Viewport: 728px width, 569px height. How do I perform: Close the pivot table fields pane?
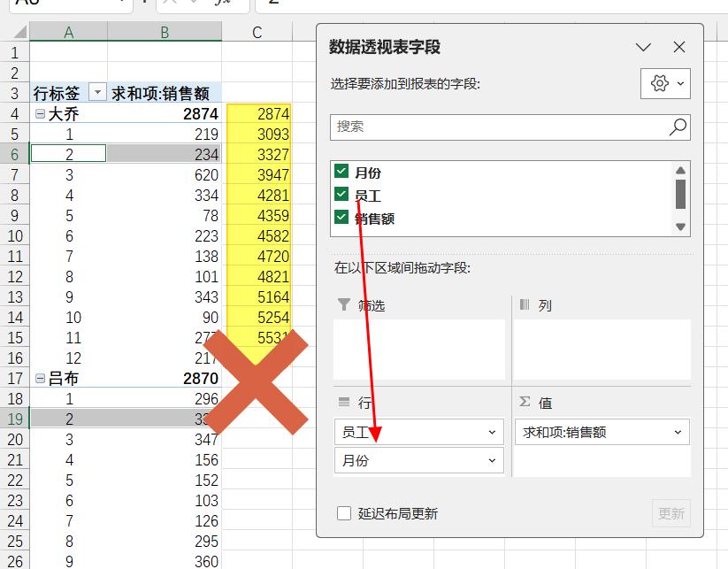point(678,47)
